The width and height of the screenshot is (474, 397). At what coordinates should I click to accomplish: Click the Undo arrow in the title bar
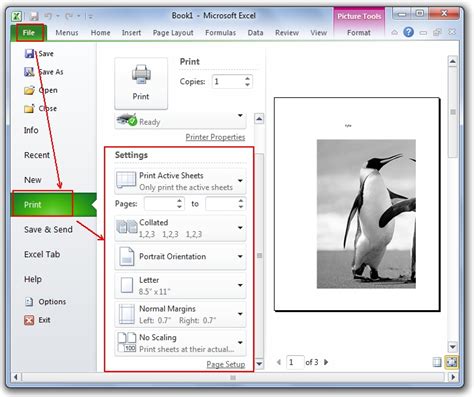tap(48, 16)
